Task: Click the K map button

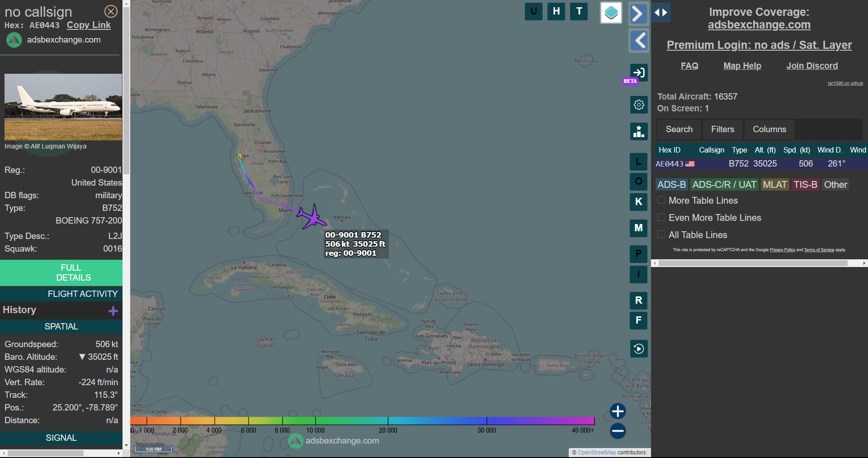Action: [639, 202]
